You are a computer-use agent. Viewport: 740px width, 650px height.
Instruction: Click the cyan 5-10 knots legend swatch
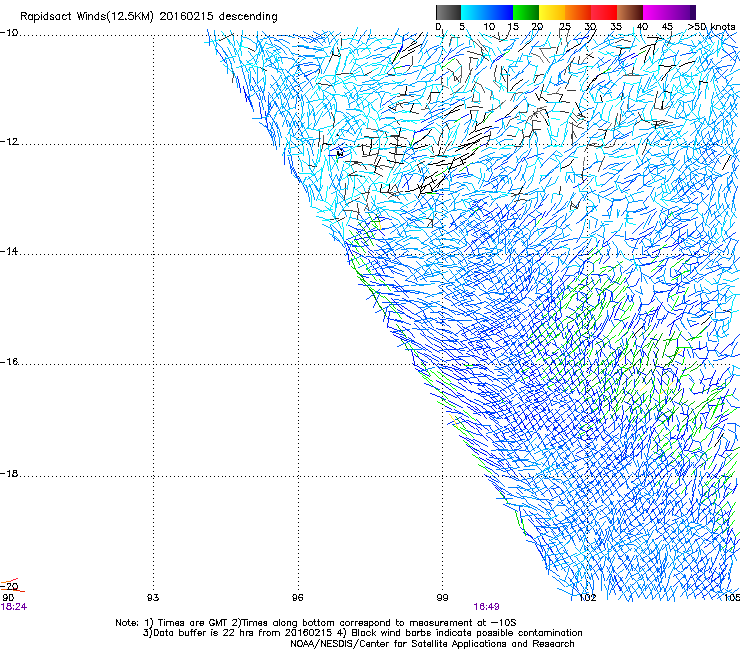474,12
